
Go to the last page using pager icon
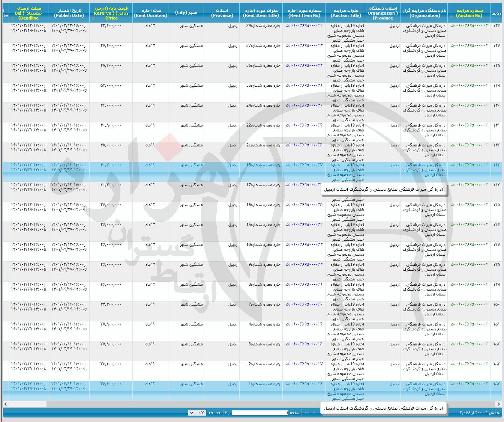tap(211, 413)
